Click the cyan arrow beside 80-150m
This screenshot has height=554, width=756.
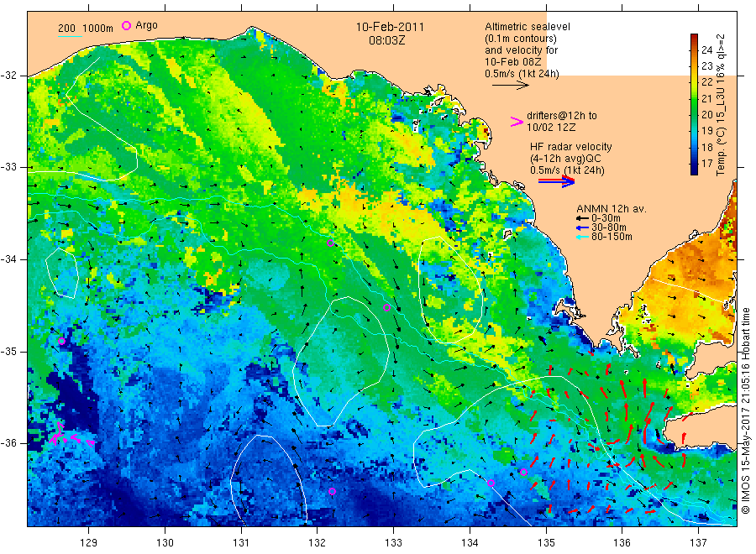click(582, 237)
